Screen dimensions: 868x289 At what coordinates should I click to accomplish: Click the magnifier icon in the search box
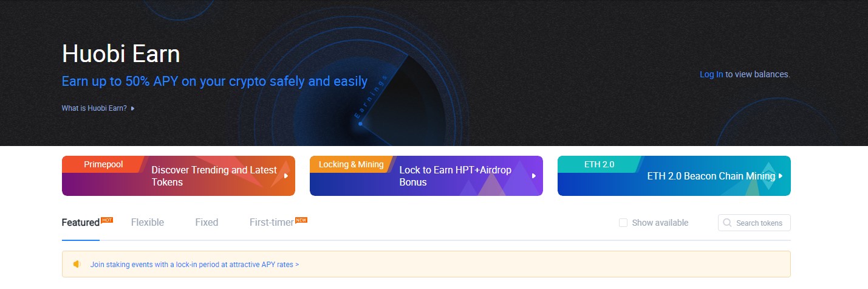click(727, 223)
